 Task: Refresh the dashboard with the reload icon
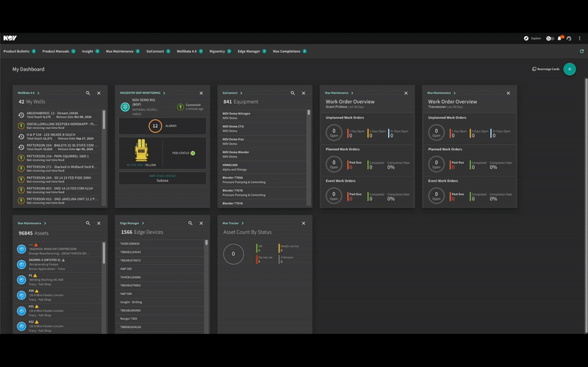click(581, 51)
